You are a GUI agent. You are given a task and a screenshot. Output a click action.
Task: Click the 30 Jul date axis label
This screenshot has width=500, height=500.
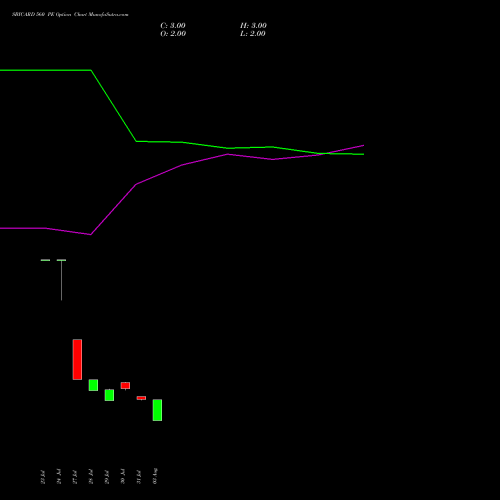click(123, 477)
